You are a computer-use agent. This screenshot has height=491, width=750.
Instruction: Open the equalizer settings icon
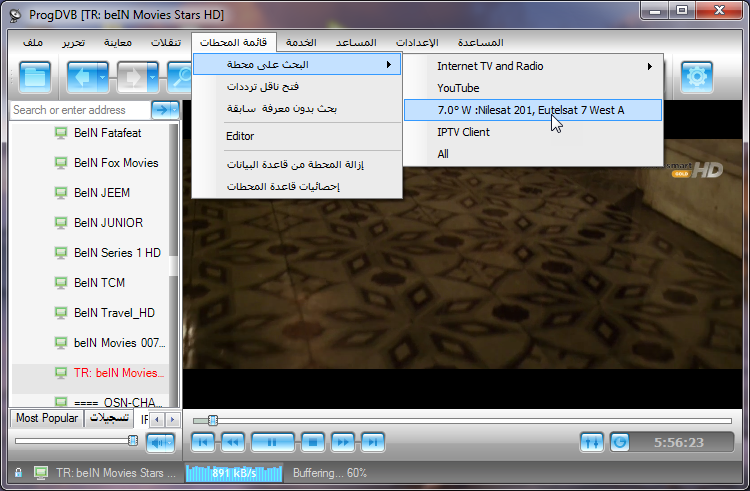click(592, 441)
